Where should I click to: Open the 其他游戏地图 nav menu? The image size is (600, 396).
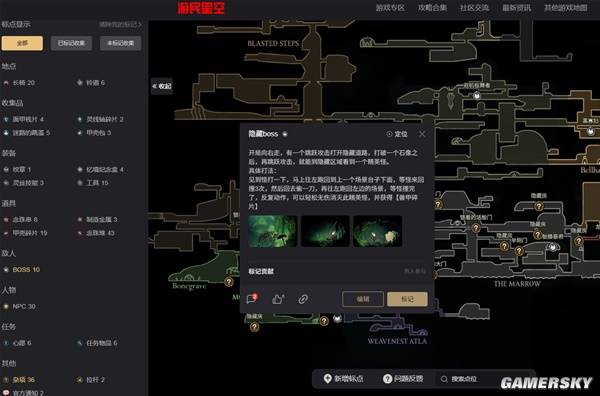point(566,8)
